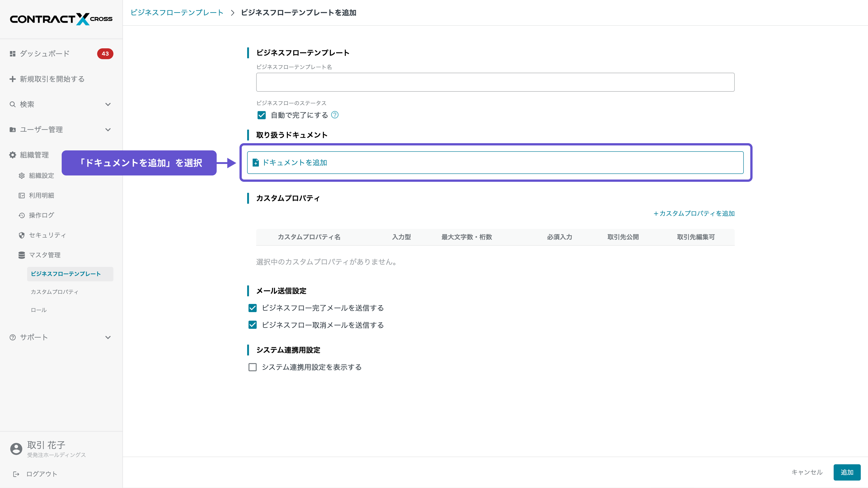Disable ビジネスフロー完了メールを送信する
The width and height of the screenshot is (868, 488).
pos(252,308)
